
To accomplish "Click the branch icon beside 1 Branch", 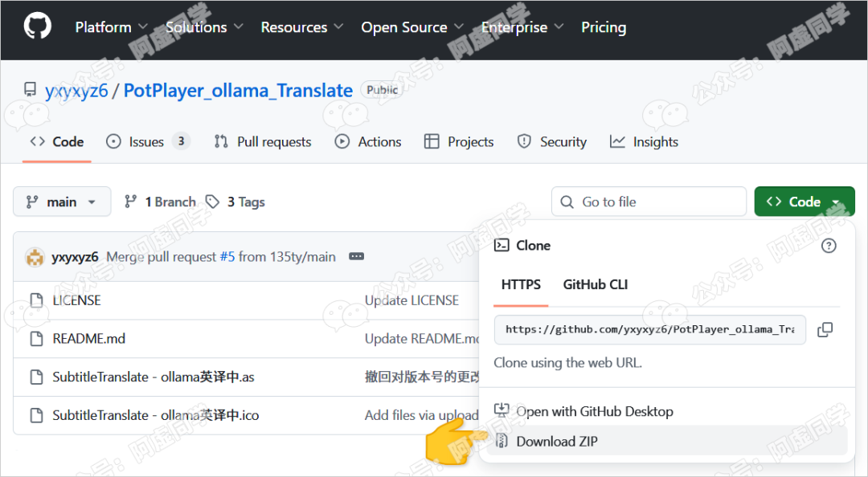I will click(x=131, y=202).
